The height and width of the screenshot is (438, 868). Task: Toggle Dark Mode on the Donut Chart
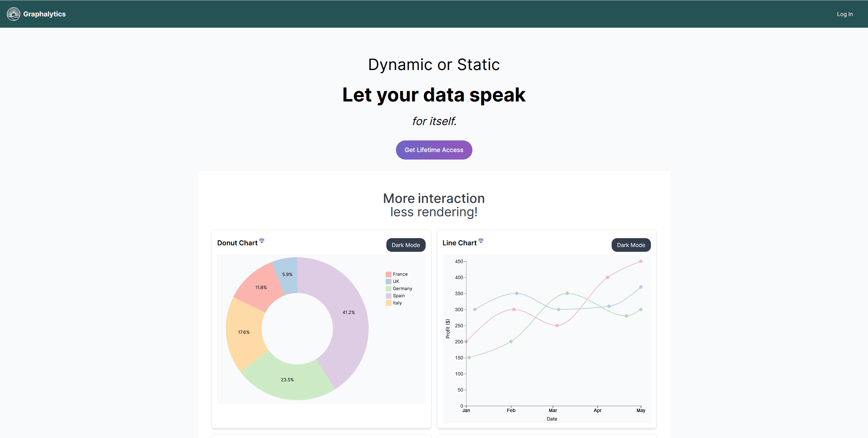406,245
